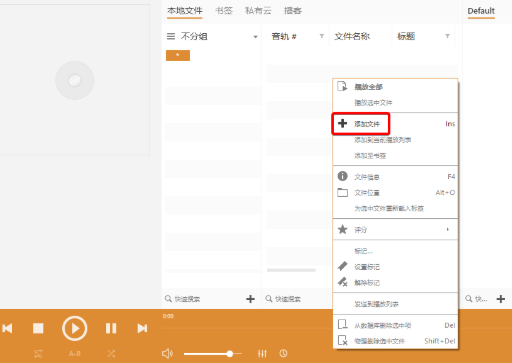Click the search field in the Default playlist panel

tap(477, 299)
